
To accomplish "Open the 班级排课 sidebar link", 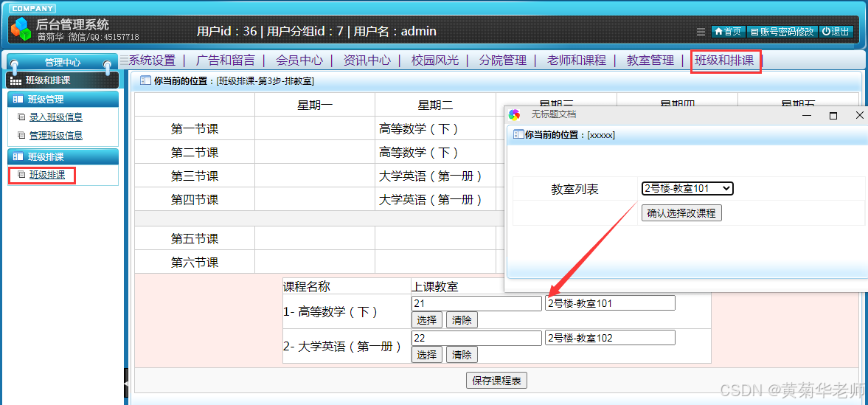I will 47,175.
